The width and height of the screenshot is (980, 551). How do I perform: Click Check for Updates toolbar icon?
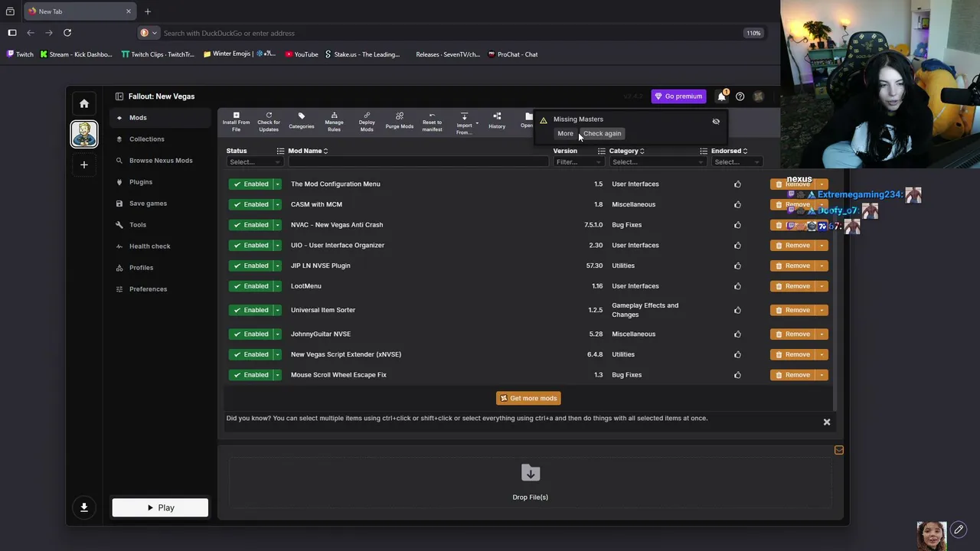269,122
